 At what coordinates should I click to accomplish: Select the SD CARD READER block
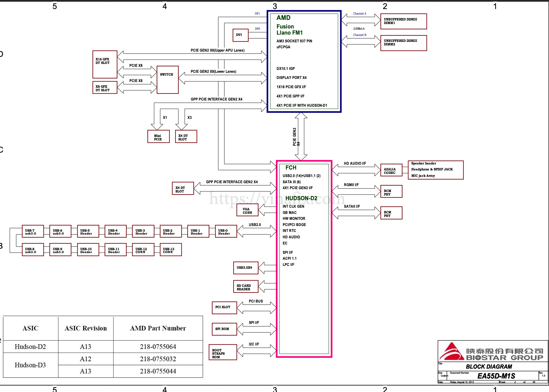click(x=246, y=286)
